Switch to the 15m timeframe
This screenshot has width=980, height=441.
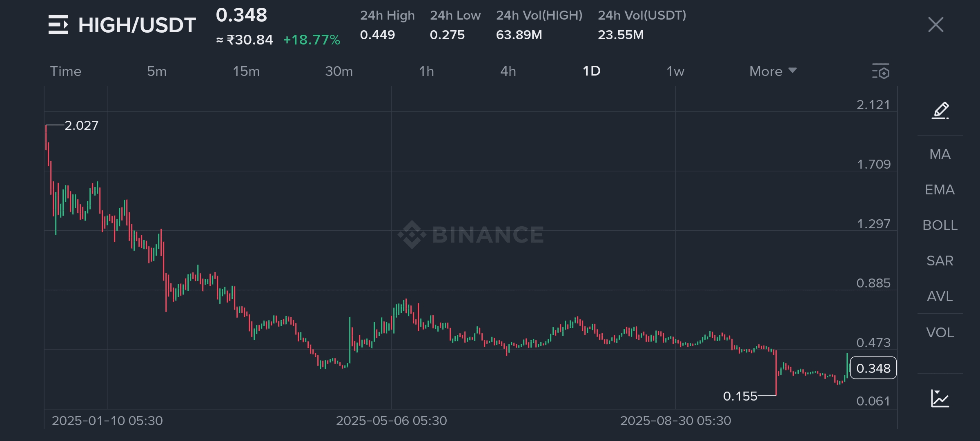246,71
